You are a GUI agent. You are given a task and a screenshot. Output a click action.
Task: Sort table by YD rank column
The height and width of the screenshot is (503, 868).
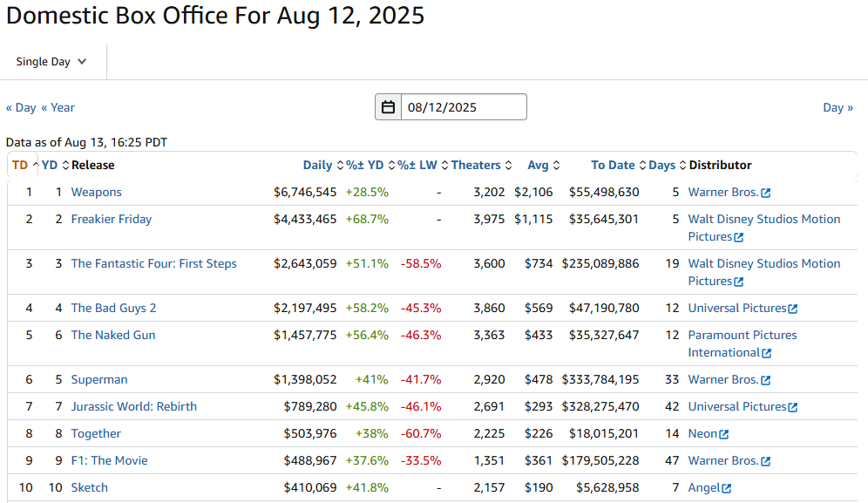[x=55, y=165]
